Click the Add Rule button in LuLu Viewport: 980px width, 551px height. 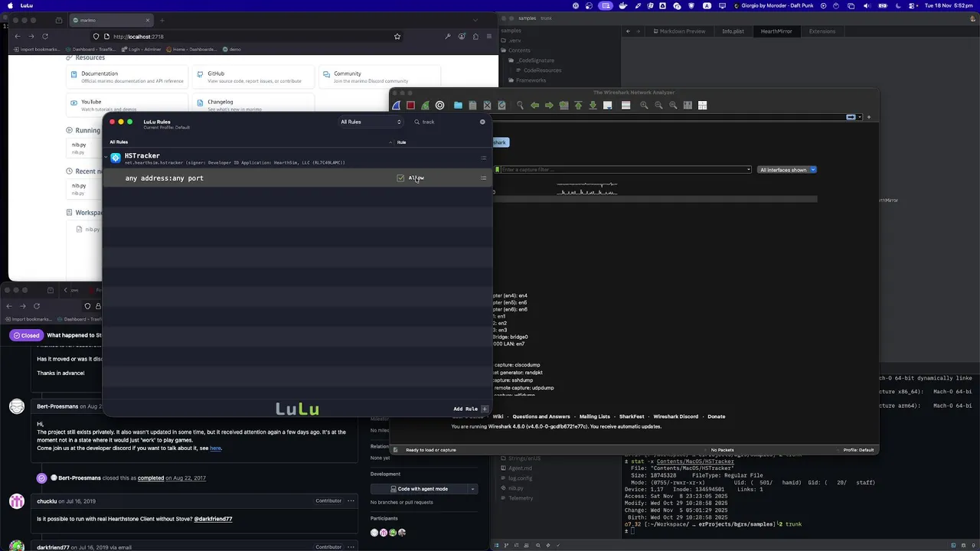pos(465,409)
